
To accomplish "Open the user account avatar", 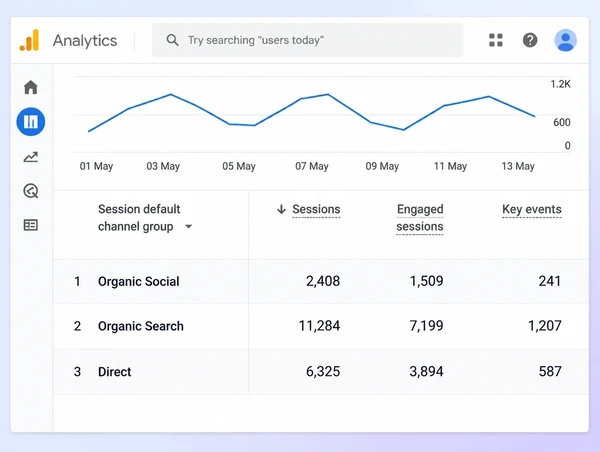I will tap(566, 40).
